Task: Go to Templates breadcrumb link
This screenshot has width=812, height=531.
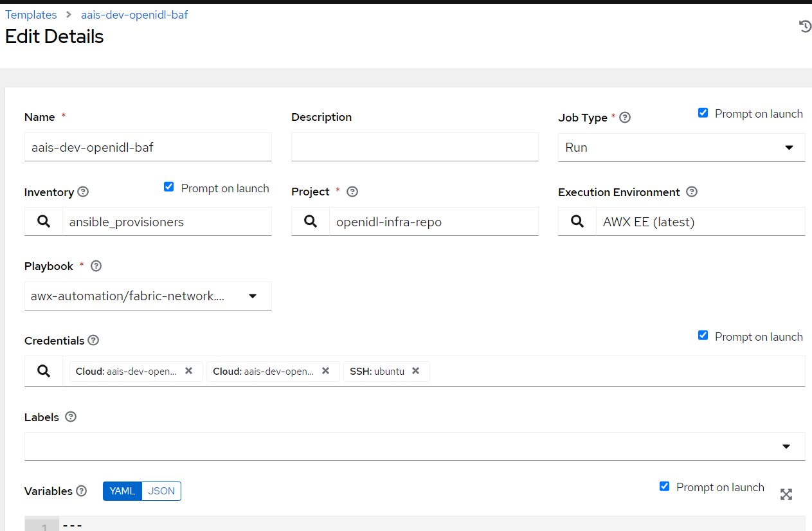Action: click(x=31, y=15)
